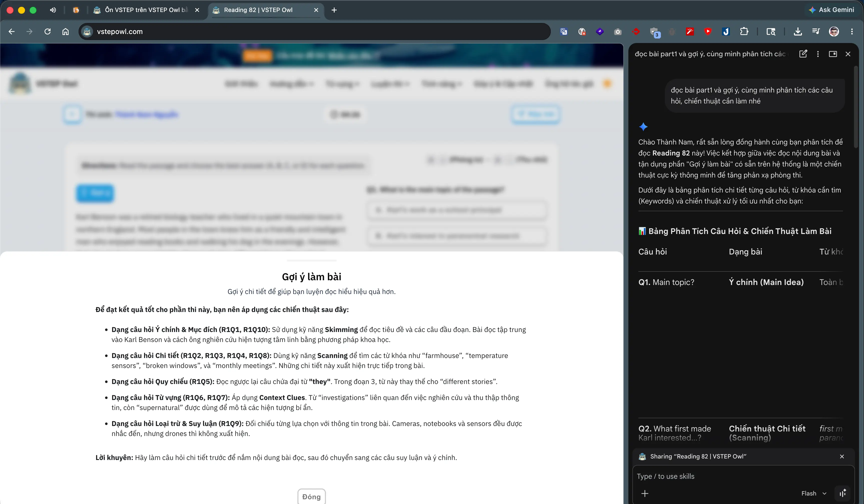Image resolution: width=864 pixels, height=504 pixels.
Task: Go forward in browser history
Action: pyautogui.click(x=30, y=31)
